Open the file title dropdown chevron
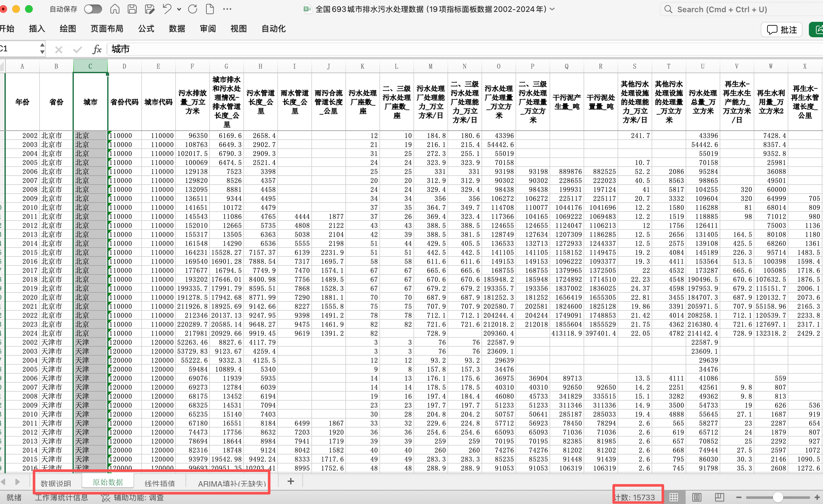This screenshot has height=504, width=823. click(x=552, y=9)
